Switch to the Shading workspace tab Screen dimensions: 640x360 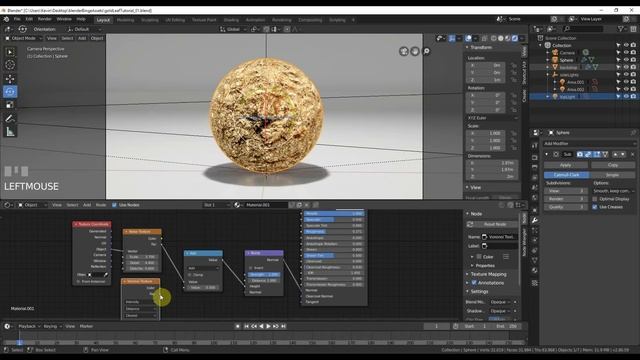231,20
